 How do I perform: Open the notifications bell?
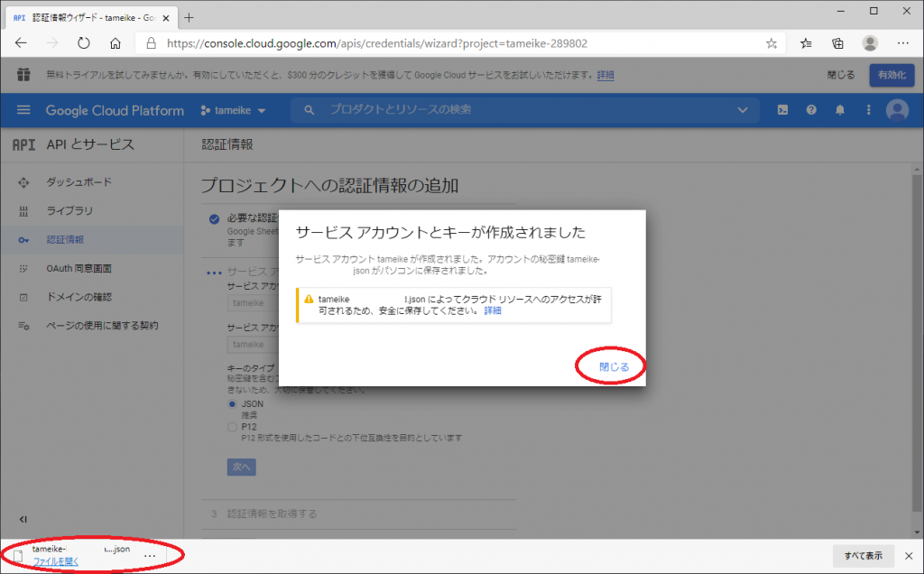840,110
